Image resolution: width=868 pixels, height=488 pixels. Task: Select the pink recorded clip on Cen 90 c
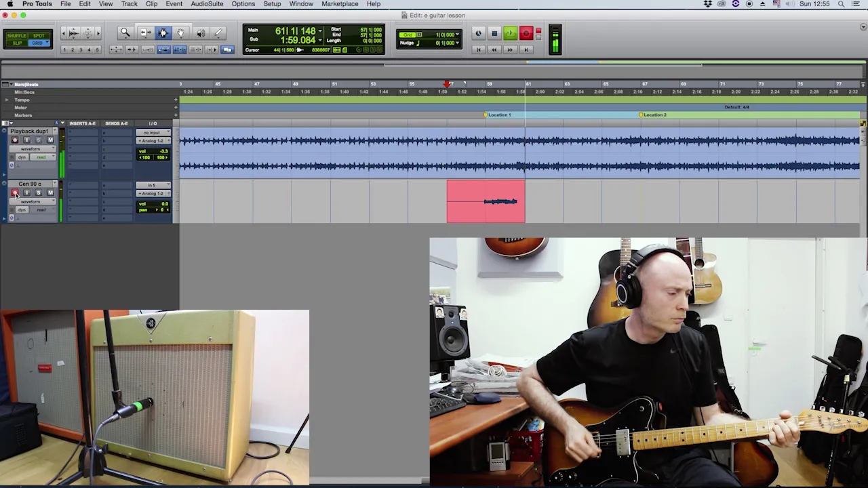point(486,201)
